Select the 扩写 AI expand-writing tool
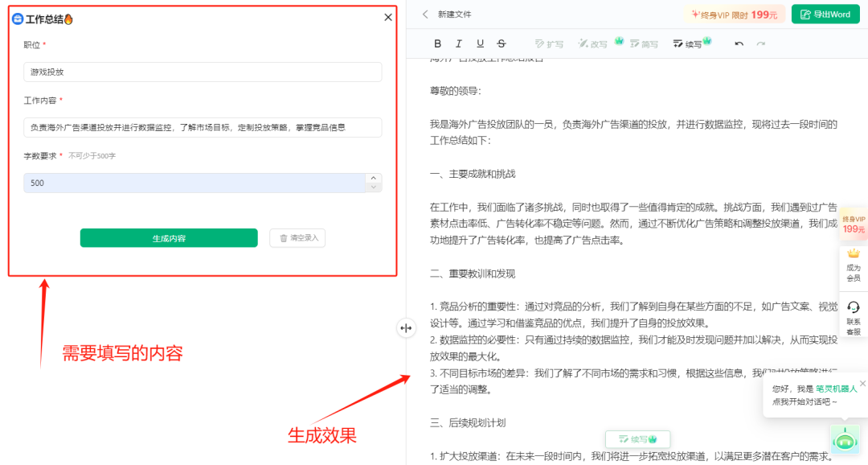This screenshot has width=868, height=465. click(550, 43)
